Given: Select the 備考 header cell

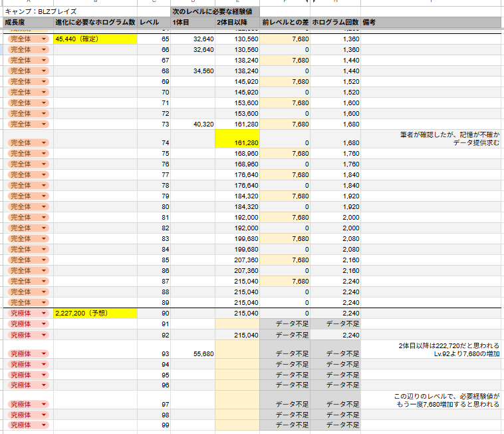Looking at the screenshot, I should click(431, 23).
